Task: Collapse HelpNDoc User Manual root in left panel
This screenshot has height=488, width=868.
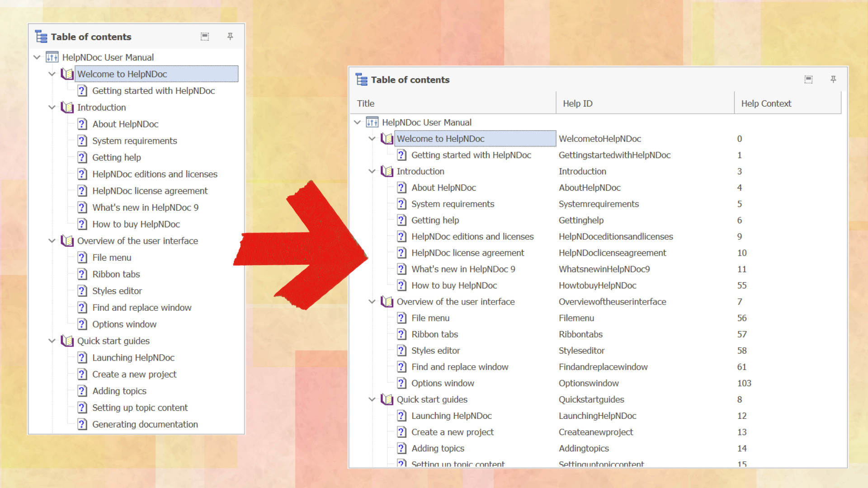Action: [x=37, y=57]
